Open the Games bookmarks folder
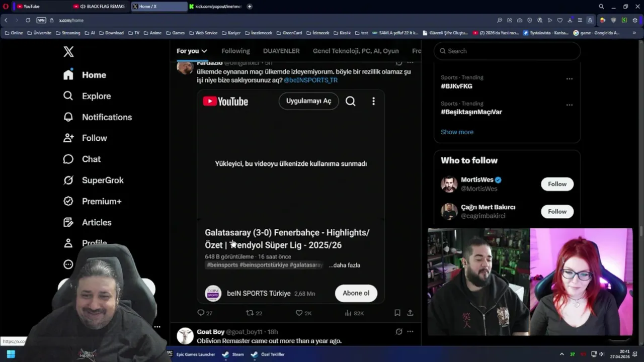 point(175,33)
